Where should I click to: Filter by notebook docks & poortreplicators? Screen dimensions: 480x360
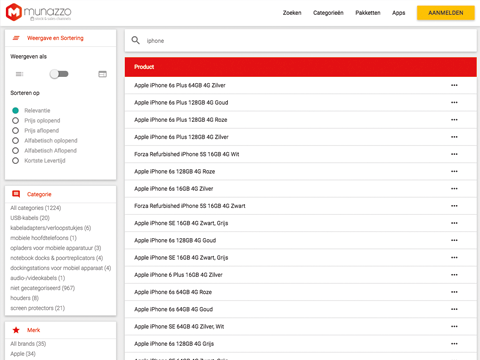click(x=56, y=258)
